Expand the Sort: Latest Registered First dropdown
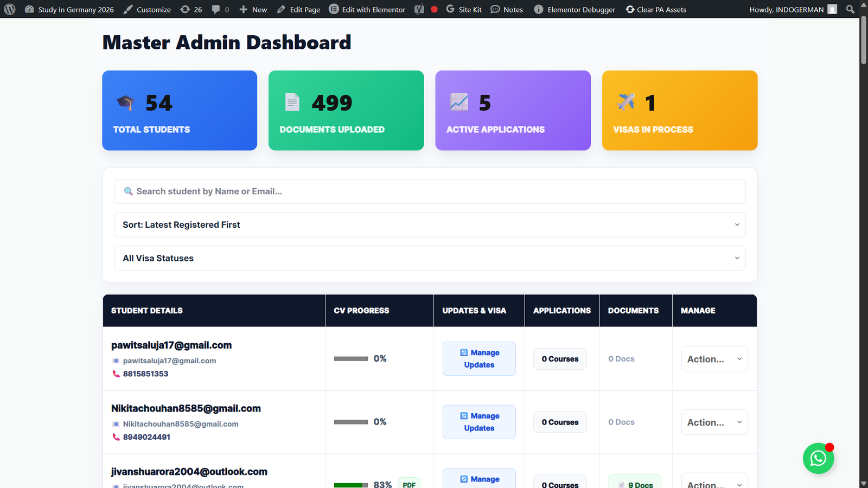The height and width of the screenshot is (488, 868). (x=429, y=224)
